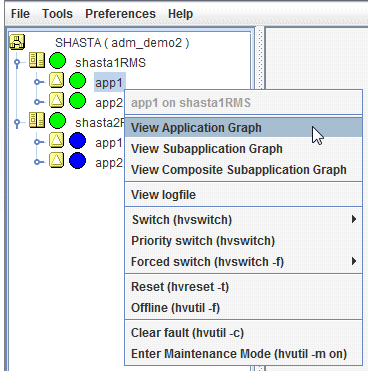Image resolution: width=368 pixels, height=371 pixels.
Task: Click the shasta1RMS host node icon
Action: 37,60
